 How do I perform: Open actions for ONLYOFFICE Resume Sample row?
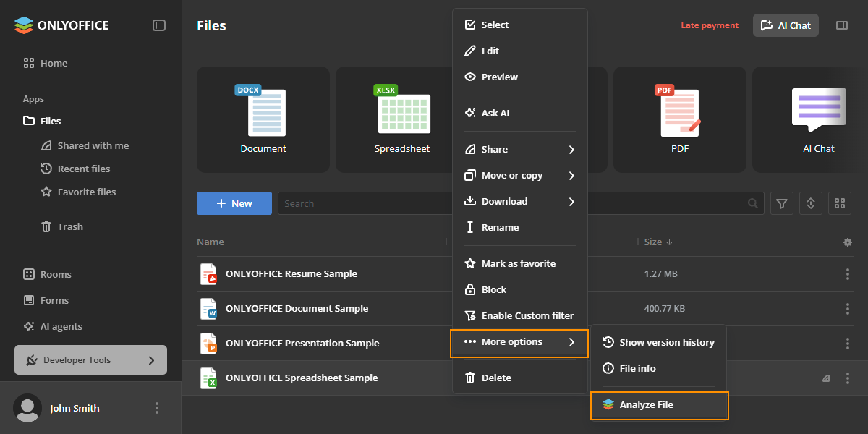coord(848,274)
